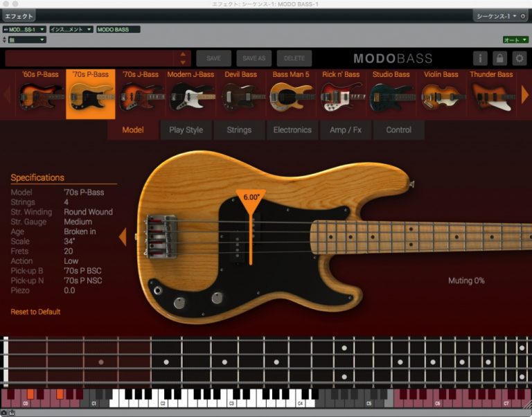The height and width of the screenshot is (417, 532).
Task: Pick the Modern J-Bass model
Action: 190,94
